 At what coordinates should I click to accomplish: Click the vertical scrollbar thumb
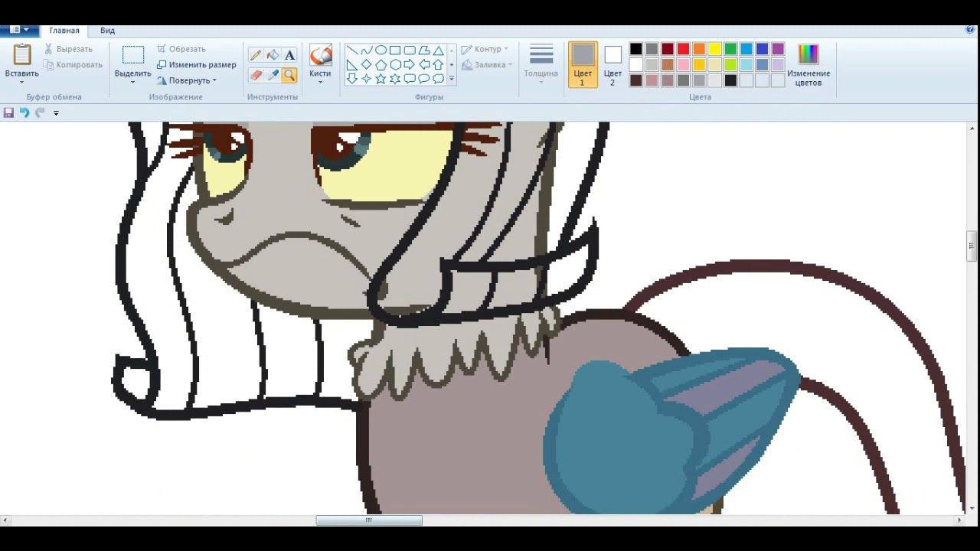point(972,246)
